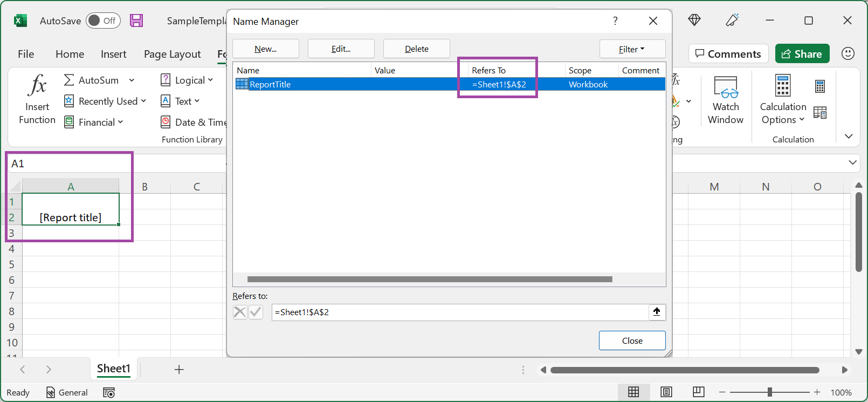The width and height of the screenshot is (868, 402).
Task: Click the Insert Function fx icon
Action: 37,85
